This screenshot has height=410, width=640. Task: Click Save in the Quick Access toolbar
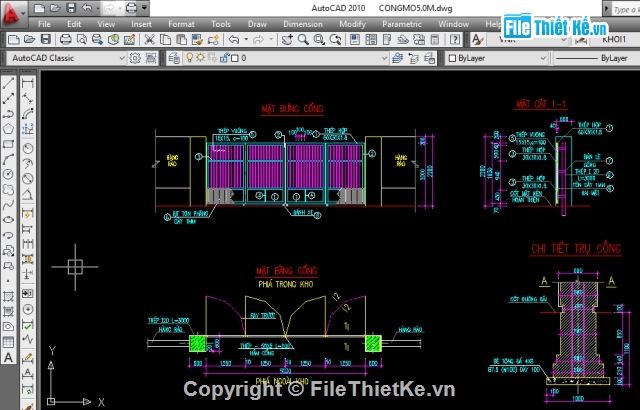71,8
